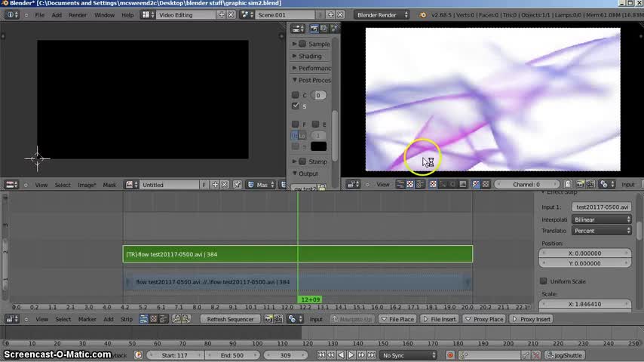This screenshot has width=644, height=362.
Task: Enable the Uniform Scale checkbox
Action: (544, 281)
